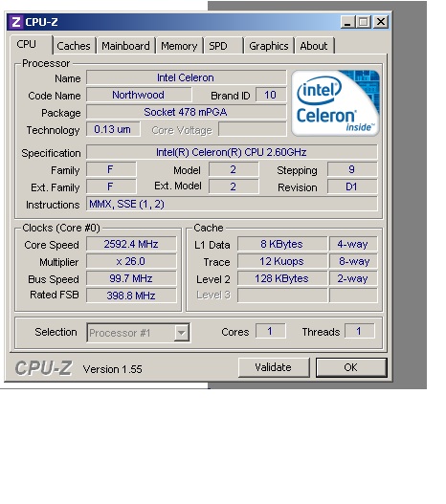Minimize the CPU-Z window

pos(347,22)
